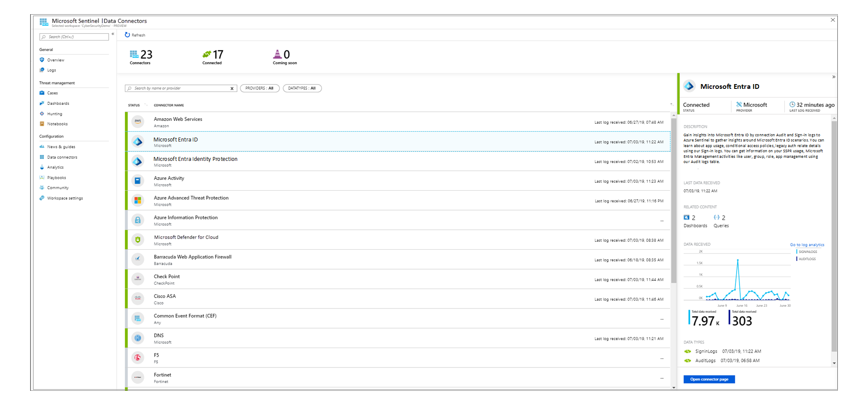Screen dimensions: 868x405
Task: Click the spike in Data Received chart
Action: pos(738,261)
